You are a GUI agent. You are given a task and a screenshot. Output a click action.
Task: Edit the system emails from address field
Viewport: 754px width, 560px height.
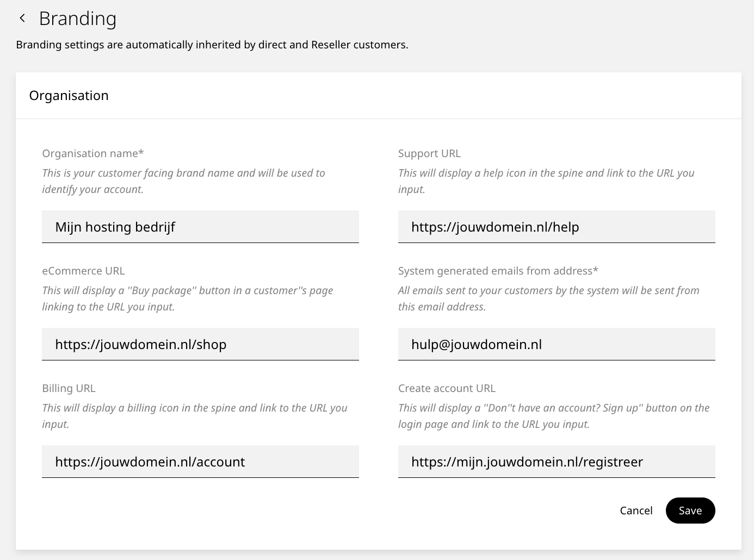(556, 344)
